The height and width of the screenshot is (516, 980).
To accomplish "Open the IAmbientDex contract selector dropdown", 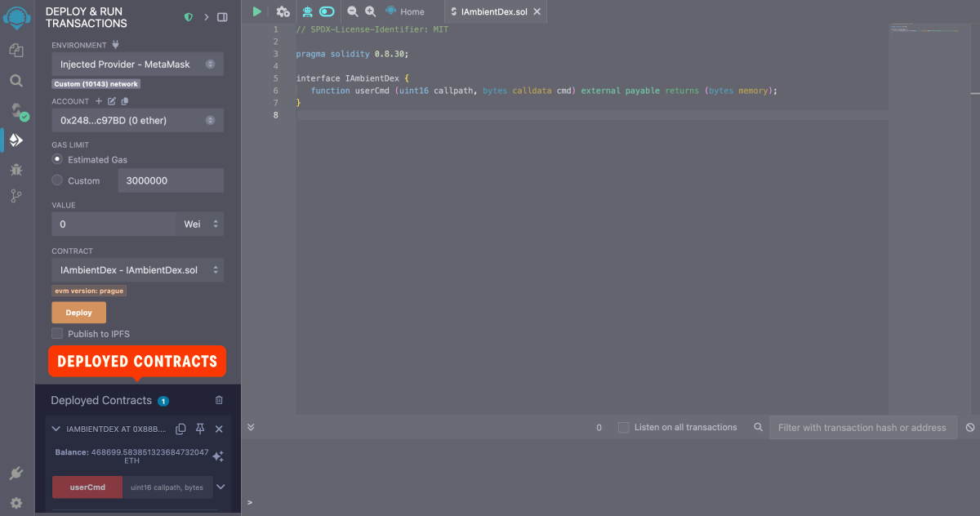I will (137, 269).
